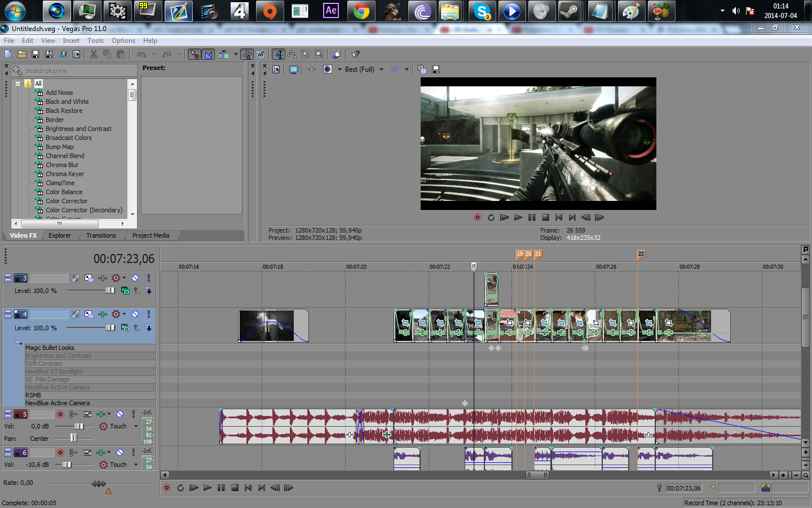Image resolution: width=812 pixels, height=508 pixels.
Task: Click the preview on external monitor icon
Action: 294,69
